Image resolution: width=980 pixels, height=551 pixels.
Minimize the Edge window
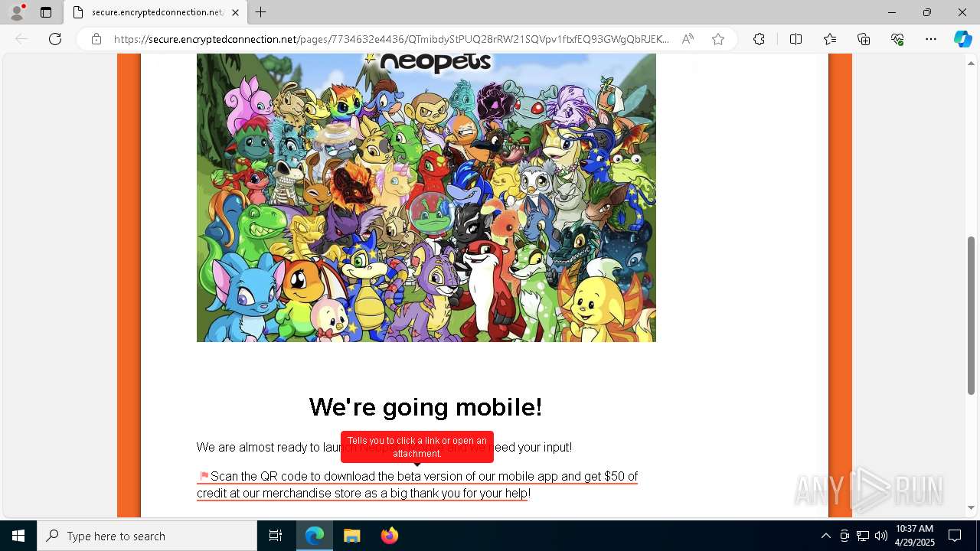click(892, 12)
